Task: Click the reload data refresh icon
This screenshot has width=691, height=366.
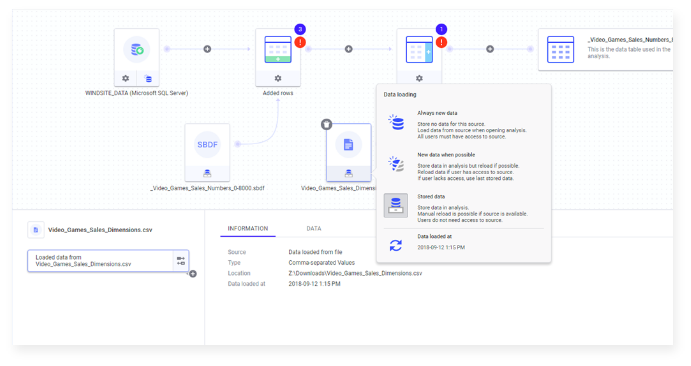Action: pyautogui.click(x=396, y=245)
